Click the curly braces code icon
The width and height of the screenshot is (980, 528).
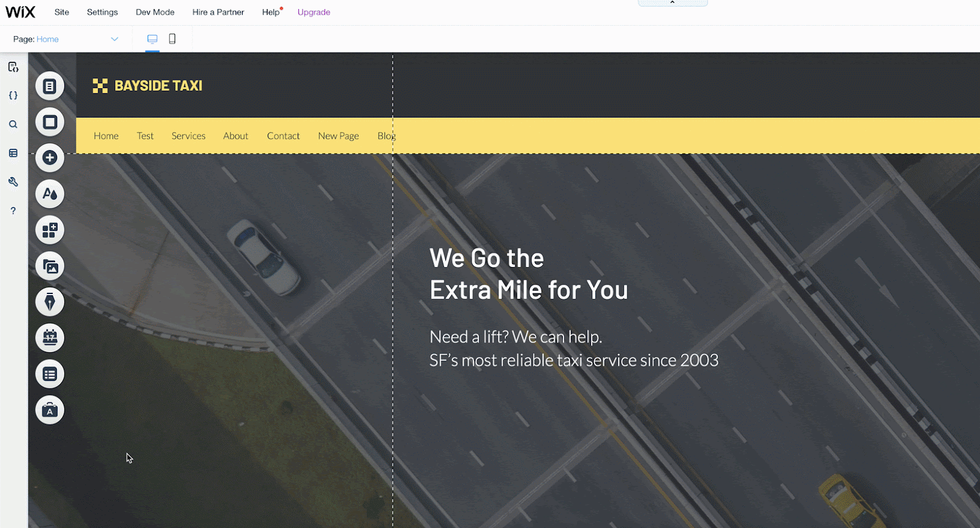click(x=13, y=96)
